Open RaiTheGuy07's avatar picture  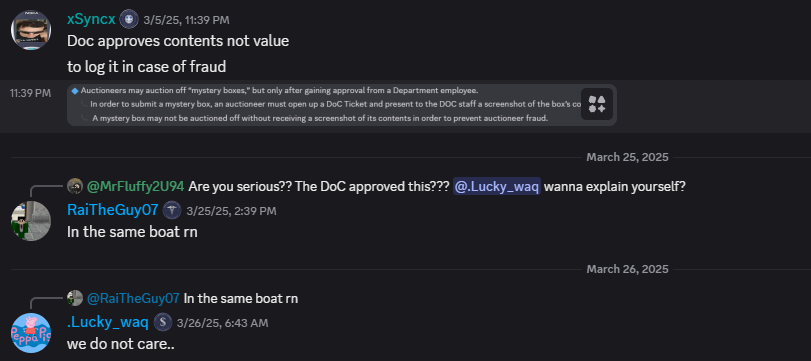pos(31,221)
